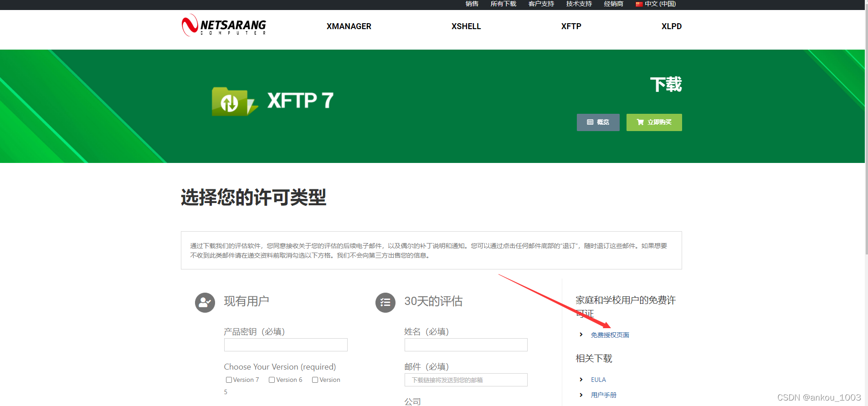The height and width of the screenshot is (406, 868).
Task: Open the XMANAGER menu
Action: pyautogui.click(x=349, y=26)
